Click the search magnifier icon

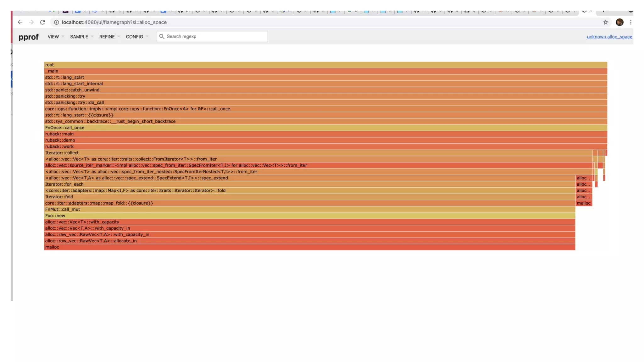[x=162, y=36]
